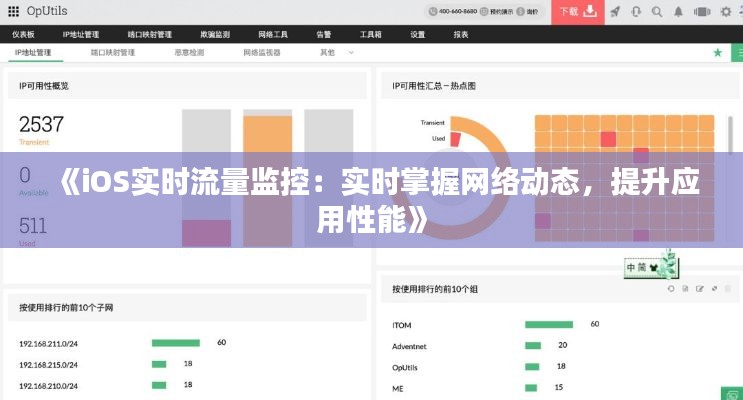The width and height of the screenshot is (743, 400).
Task: Click the orange middle bar in chart
Action: click(267, 180)
